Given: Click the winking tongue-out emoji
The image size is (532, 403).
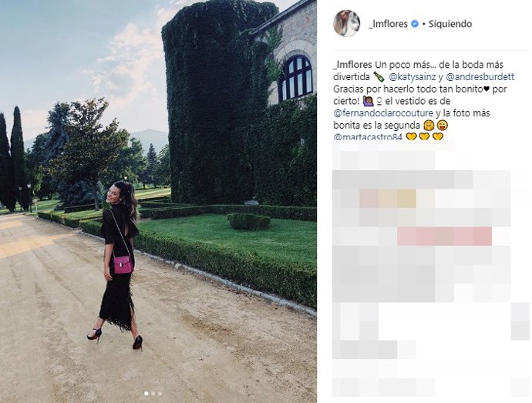Looking at the screenshot, I should pos(443,125).
